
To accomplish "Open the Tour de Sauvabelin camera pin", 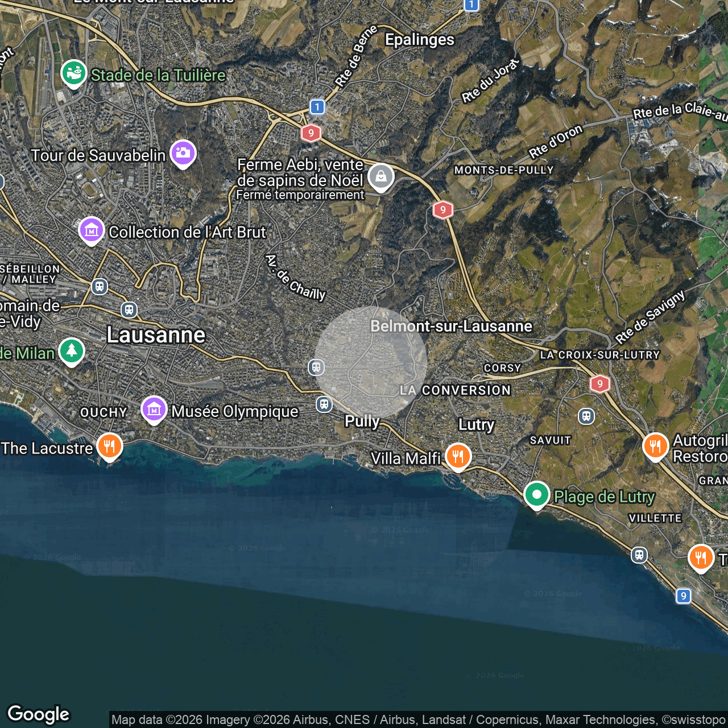I will pos(183,153).
